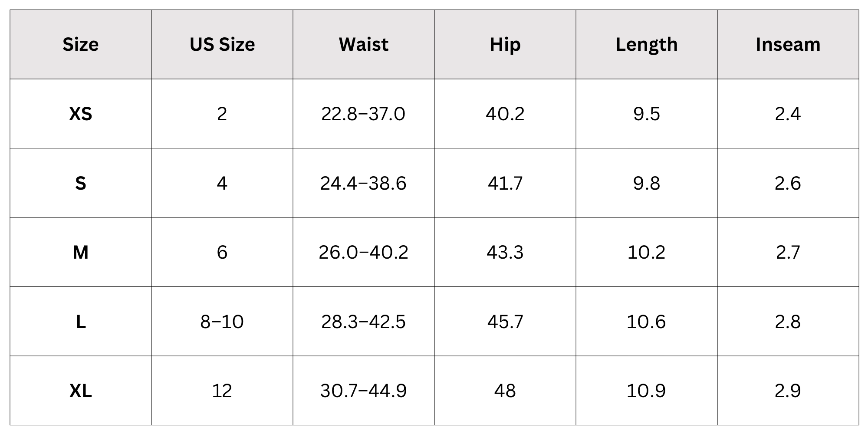Click the Waist column header
The width and height of the screenshot is (868, 434).
tap(364, 44)
